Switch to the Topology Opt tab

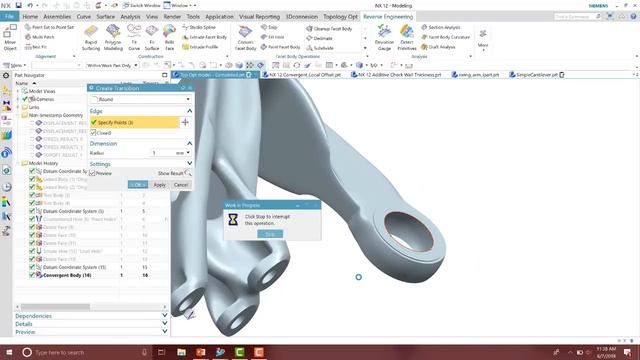coord(340,16)
